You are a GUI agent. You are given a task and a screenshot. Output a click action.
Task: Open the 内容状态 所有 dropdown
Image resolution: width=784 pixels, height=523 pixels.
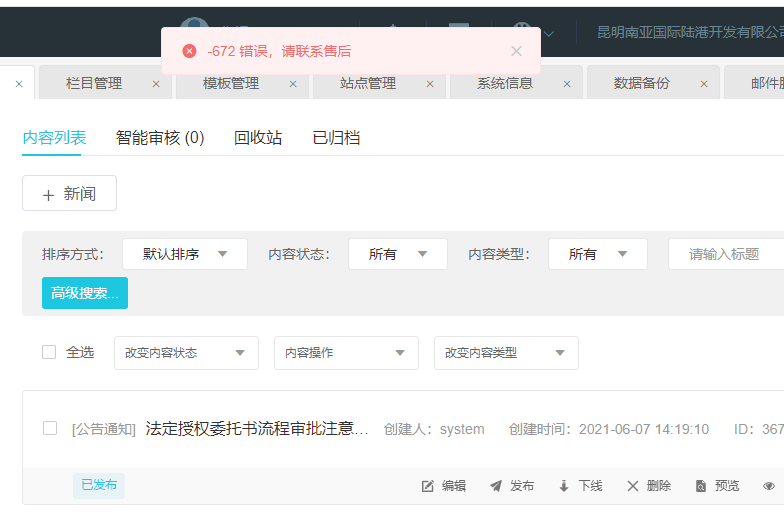click(x=398, y=254)
